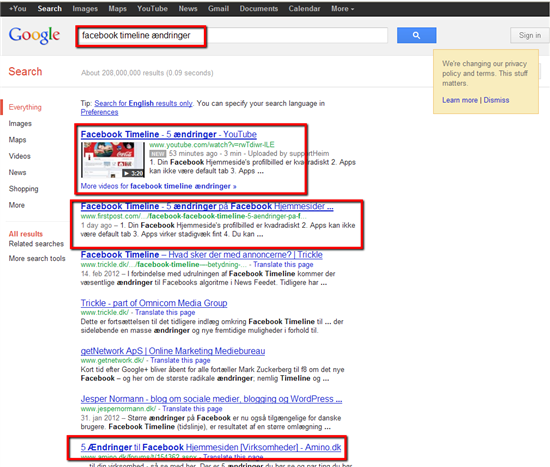Open the firstpost.com Facebook Timeline result title
The height and width of the screenshot is (467, 550).
click(207, 206)
